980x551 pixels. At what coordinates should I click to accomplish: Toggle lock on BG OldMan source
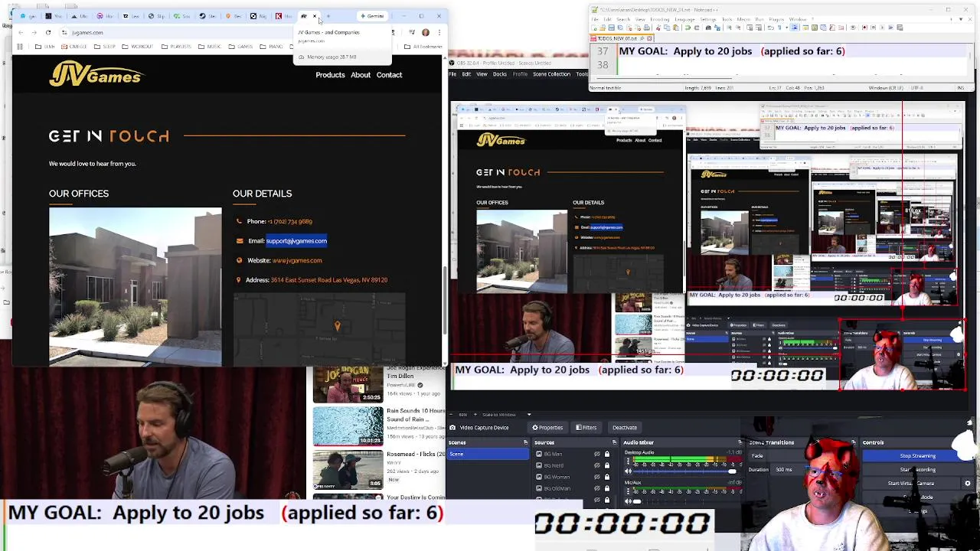click(x=607, y=488)
